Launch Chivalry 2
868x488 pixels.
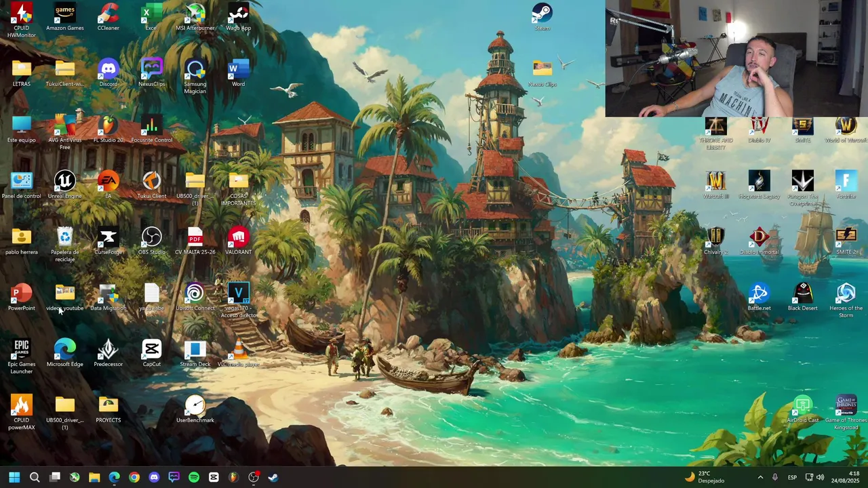pyautogui.click(x=716, y=241)
